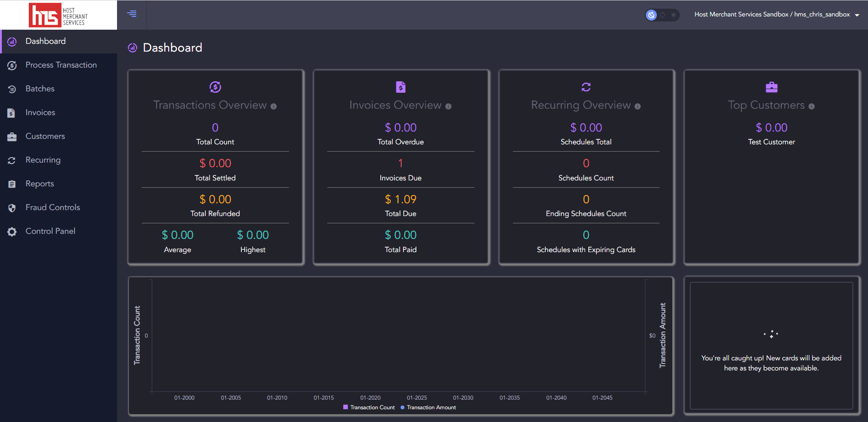Toggle the Transaction Amount chart legend
The width and height of the screenshot is (868, 422).
tap(428, 407)
